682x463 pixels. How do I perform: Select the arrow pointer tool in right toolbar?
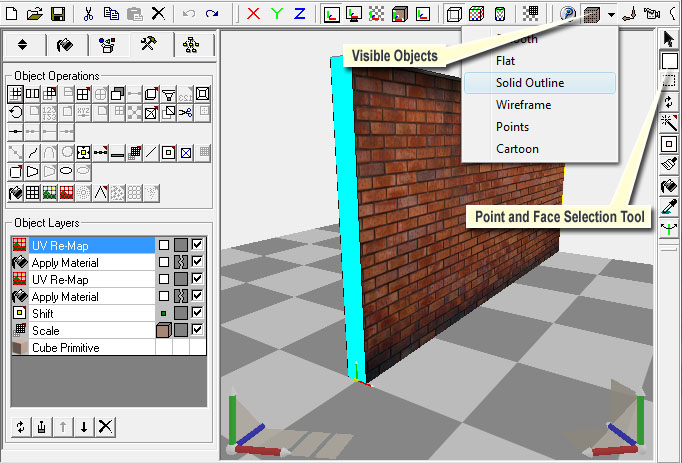pyautogui.click(x=670, y=40)
